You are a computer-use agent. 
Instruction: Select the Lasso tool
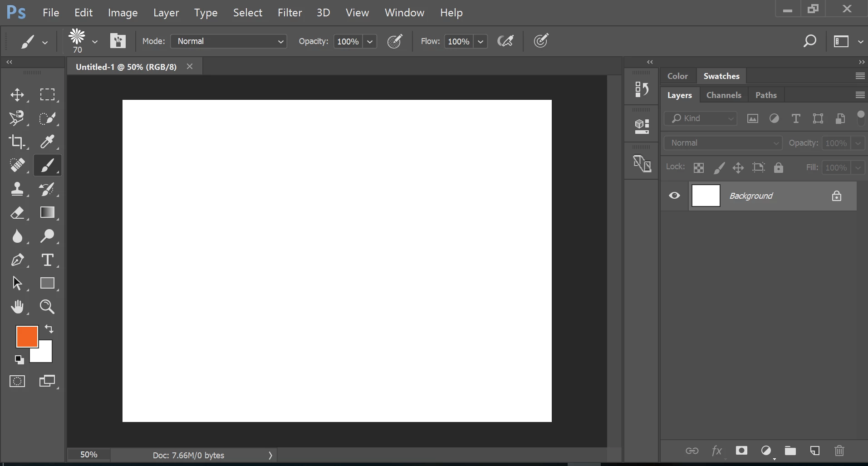17,118
